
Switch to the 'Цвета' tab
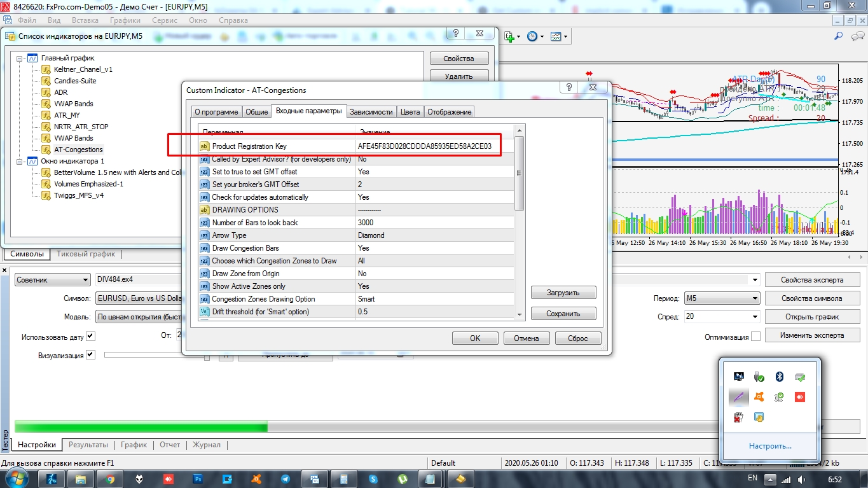coord(410,112)
